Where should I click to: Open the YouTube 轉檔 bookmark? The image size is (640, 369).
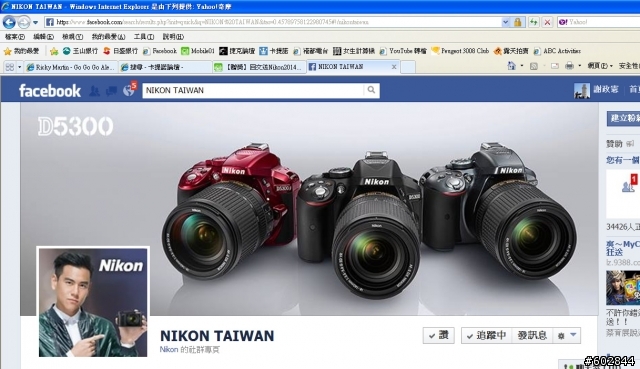403,51
